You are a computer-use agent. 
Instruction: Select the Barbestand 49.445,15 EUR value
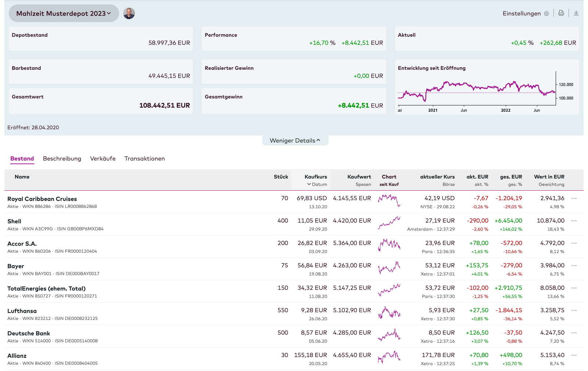tap(169, 76)
